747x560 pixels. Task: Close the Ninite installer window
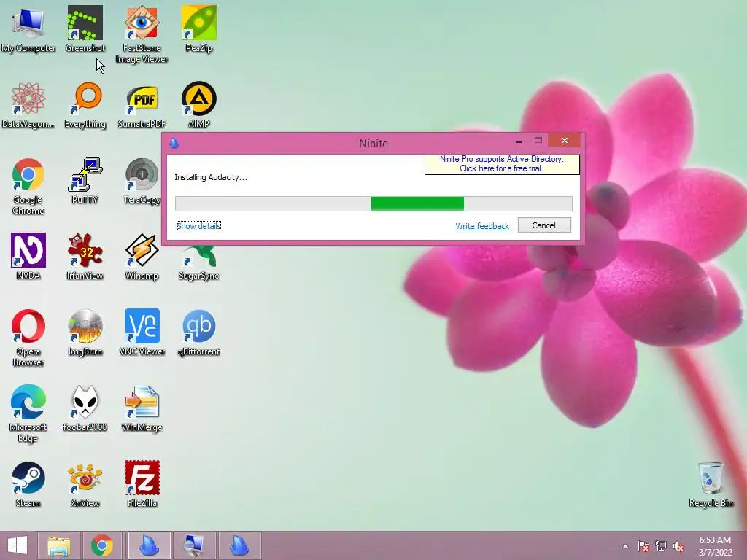565,141
